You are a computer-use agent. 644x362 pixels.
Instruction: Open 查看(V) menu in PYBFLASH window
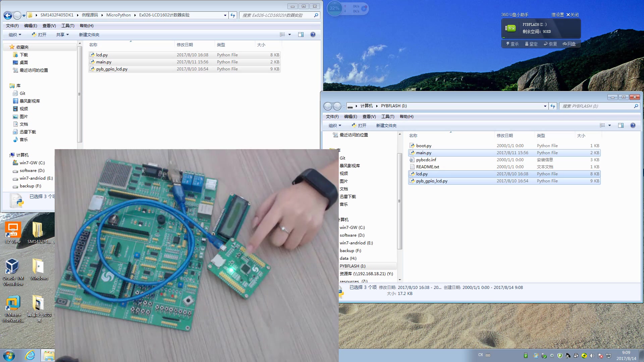click(x=369, y=117)
